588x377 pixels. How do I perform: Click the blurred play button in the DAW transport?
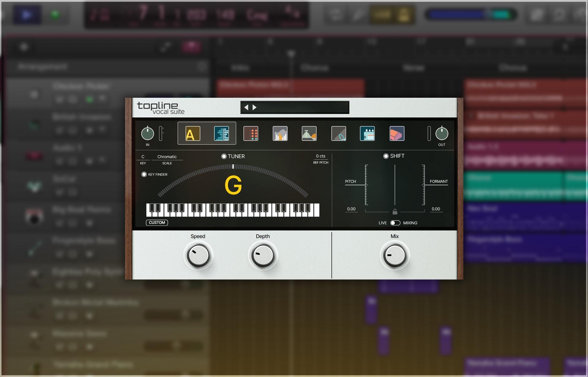point(27,14)
